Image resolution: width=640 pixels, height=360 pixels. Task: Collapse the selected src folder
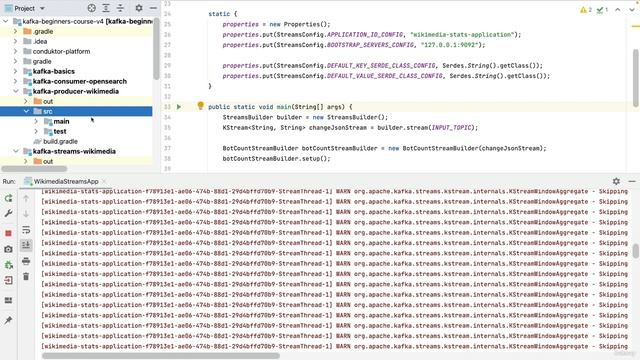point(26,111)
